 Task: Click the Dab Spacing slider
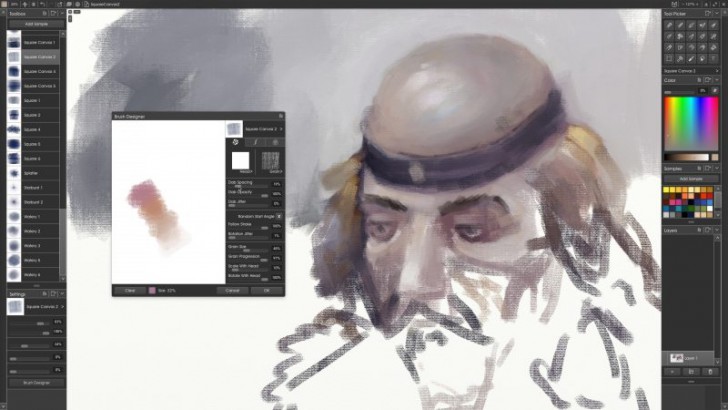(x=249, y=186)
